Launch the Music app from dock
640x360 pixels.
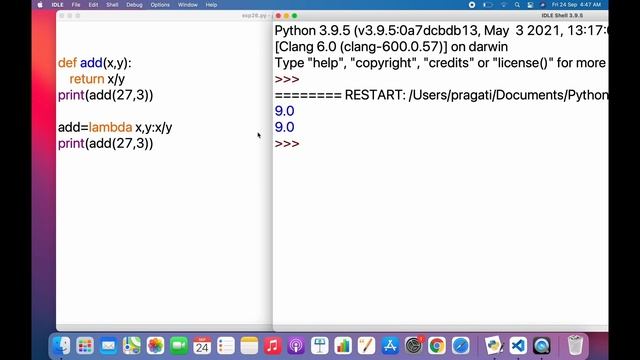point(273,346)
